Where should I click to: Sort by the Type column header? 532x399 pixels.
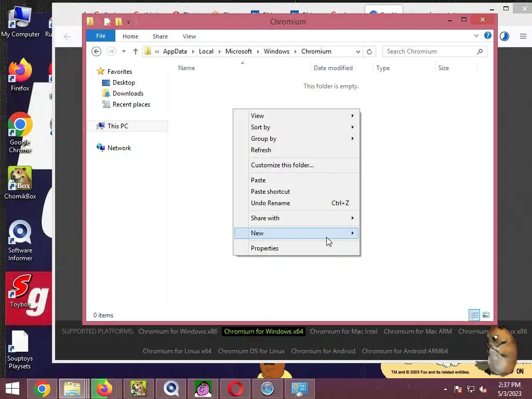coord(383,68)
